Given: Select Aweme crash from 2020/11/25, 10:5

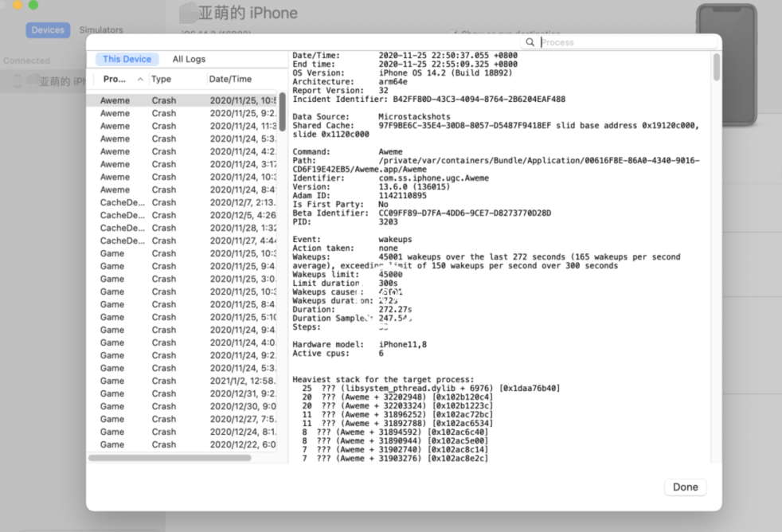Looking at the screenshot, I should tap(182, 100).
